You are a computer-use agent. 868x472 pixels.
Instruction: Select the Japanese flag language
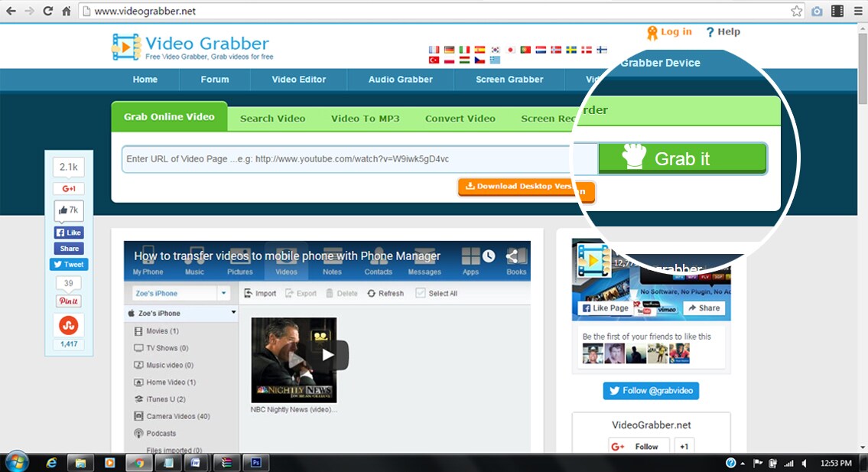510,50
